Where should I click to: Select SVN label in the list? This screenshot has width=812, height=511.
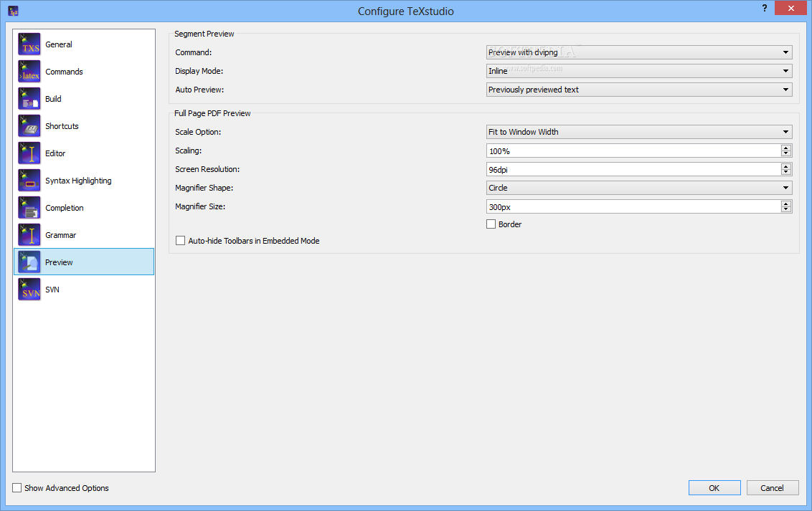52,290
